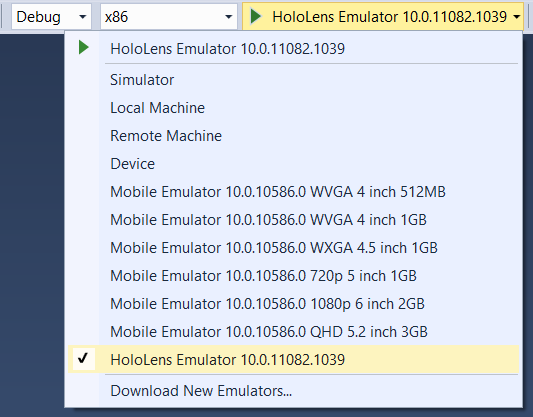Open the x86 platform dropdown
This screenshot has height=417, width=533.
pos(169,17)
